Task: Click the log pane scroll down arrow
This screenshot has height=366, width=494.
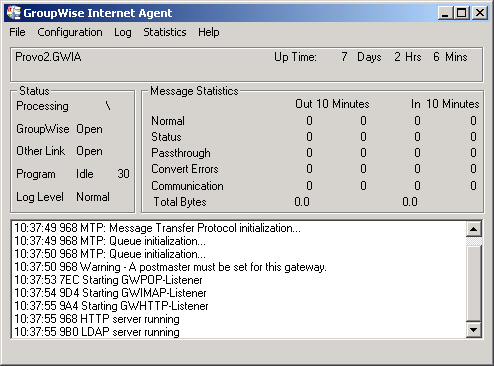Action: (x=473, y=330)
